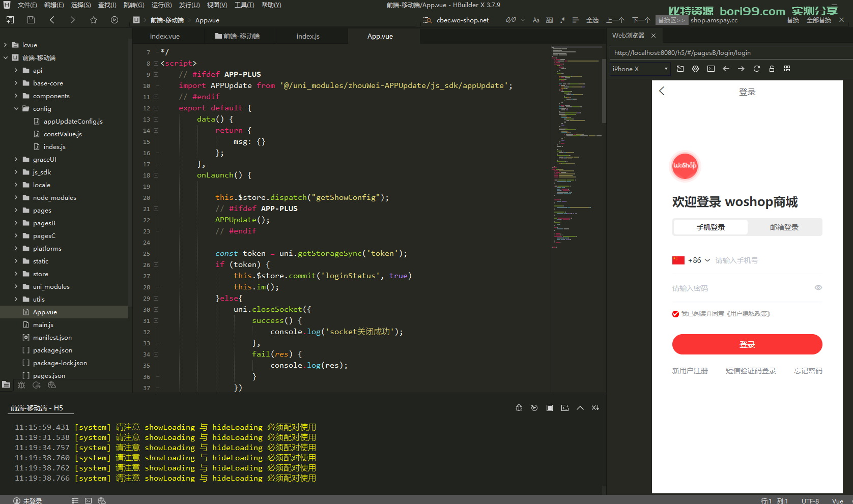The width and height of the screenshot is (853, 504).
Task: Click the save file icon in top toolbar
Action: click(31, 20)
